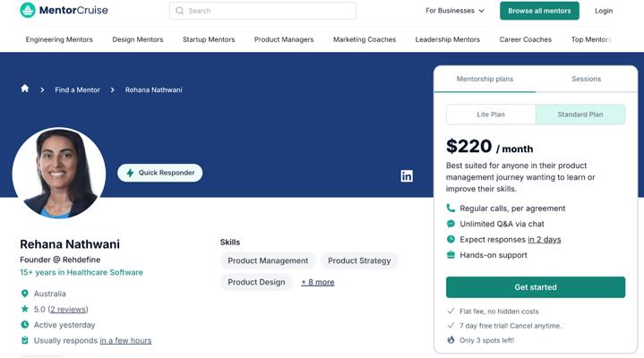Open the Mentorship plans tab
This screenshot has width=644, height=358.
coord(485,79)
